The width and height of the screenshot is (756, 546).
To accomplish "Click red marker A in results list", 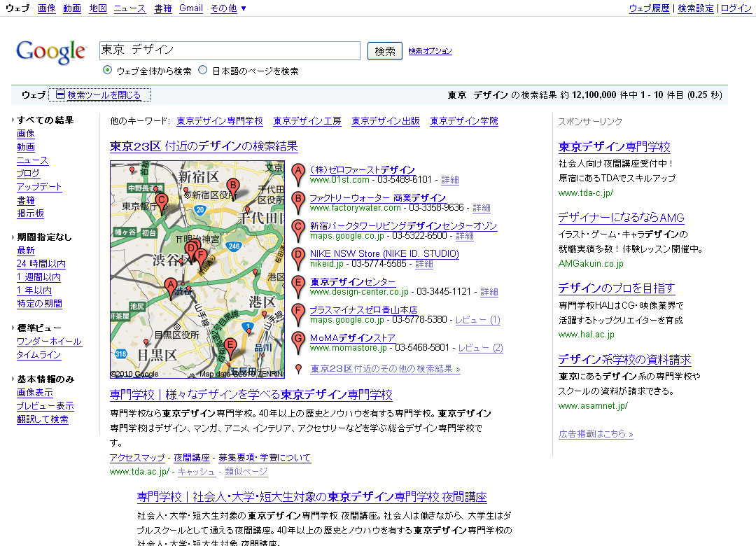I will tap(298, 172).
